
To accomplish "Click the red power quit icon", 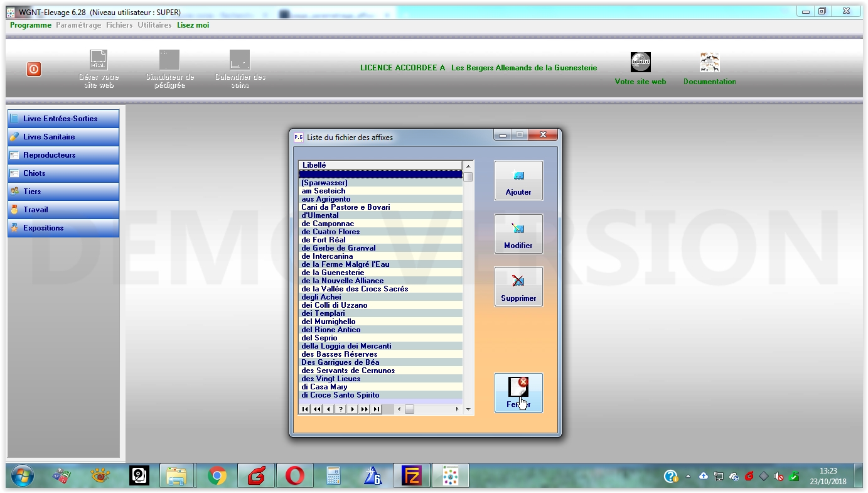I will (34, 69).
